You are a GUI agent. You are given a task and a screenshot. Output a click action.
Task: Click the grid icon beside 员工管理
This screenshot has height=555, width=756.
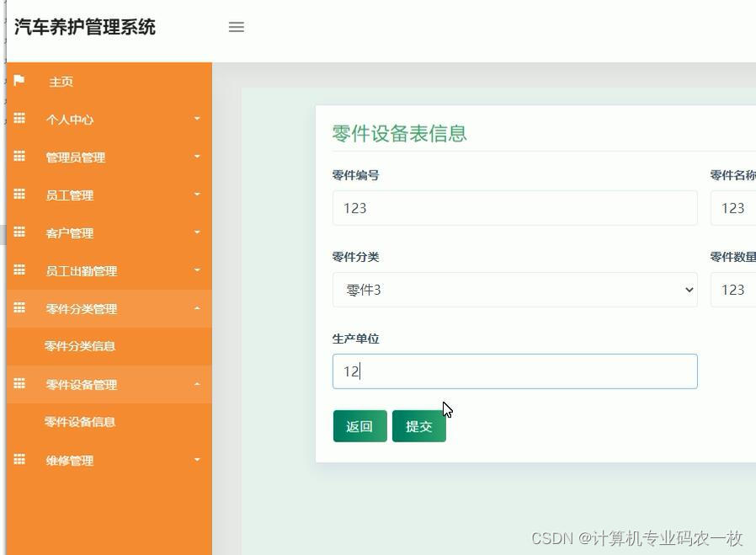point(19,195)
